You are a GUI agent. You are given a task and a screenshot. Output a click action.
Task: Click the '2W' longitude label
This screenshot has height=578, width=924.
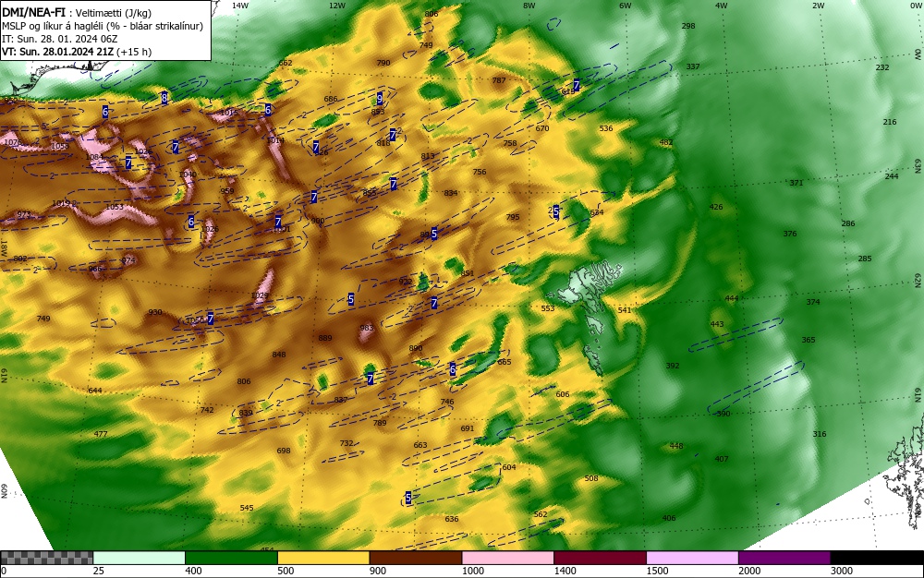818,6
